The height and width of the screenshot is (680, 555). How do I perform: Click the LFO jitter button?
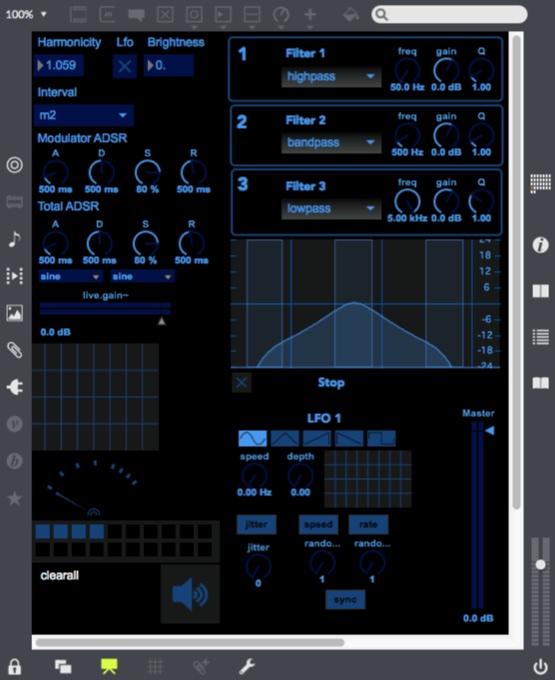[x=256, y=524]
